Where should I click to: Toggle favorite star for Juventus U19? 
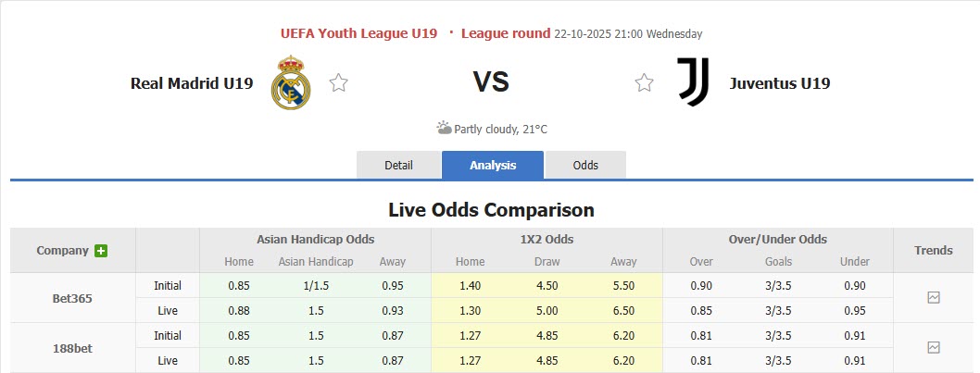tap(645, 83)
